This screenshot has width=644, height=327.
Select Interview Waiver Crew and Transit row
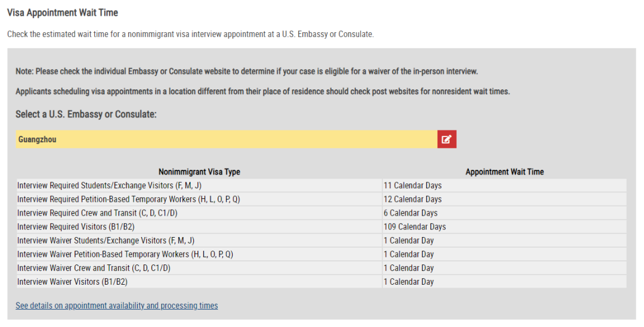click(321, 268)
